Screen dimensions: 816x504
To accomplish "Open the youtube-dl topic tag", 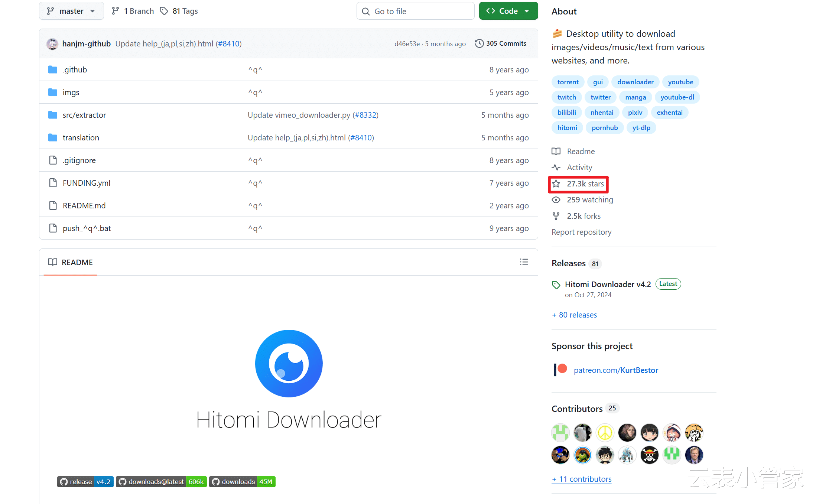I will (677, 97).
